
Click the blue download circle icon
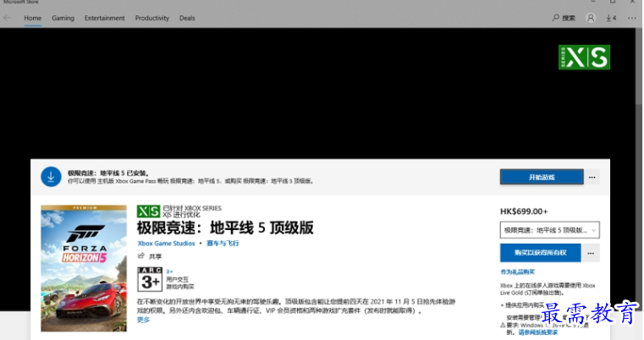[51, 177]
